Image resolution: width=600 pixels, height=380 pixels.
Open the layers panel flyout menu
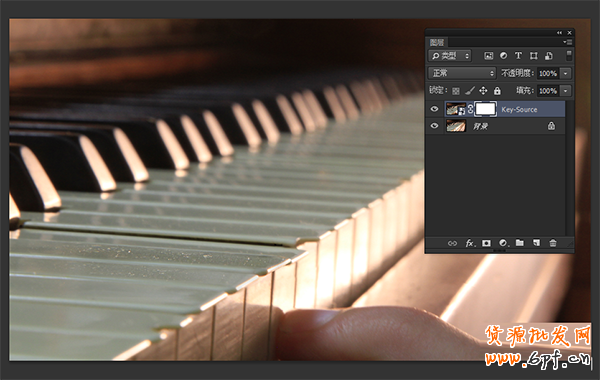click(568, 42)
